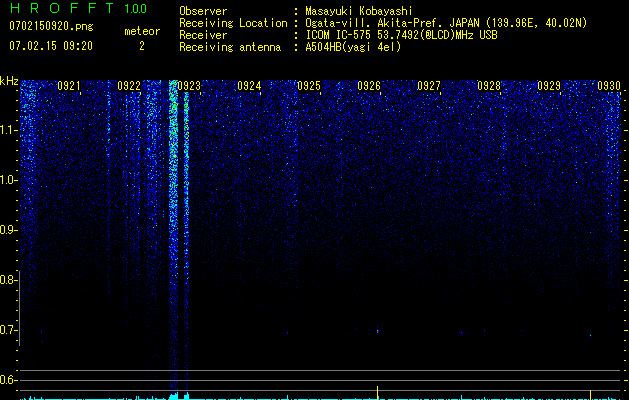The height and width of the screenshot is (400, 629).
Task: Click the 0.8 kHz axis label
Action: (x=8, y=280)
